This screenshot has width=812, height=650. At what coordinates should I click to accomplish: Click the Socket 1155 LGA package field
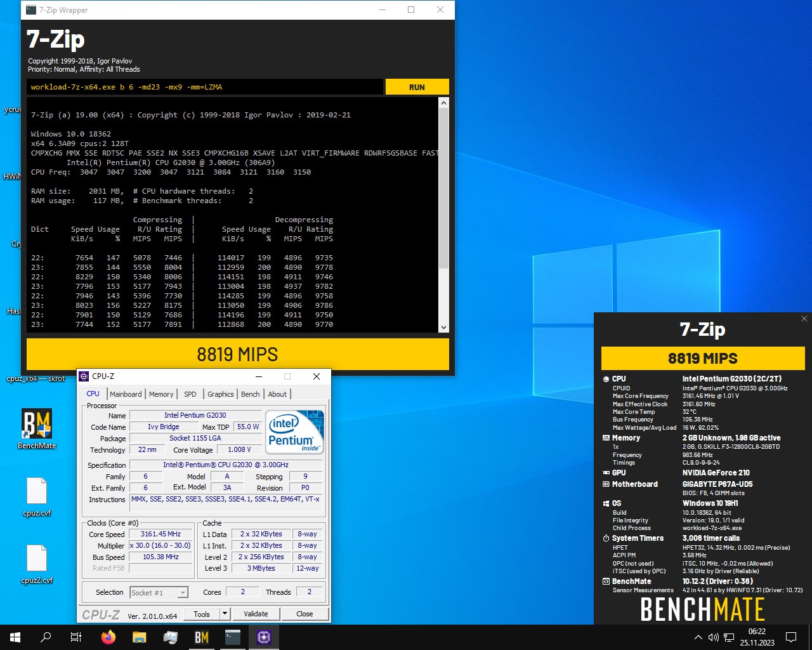point(195,438)
